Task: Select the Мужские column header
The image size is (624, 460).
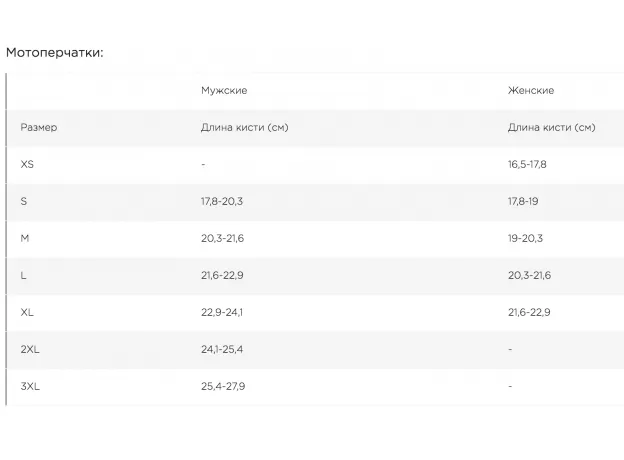Action: tap(224, 91)
